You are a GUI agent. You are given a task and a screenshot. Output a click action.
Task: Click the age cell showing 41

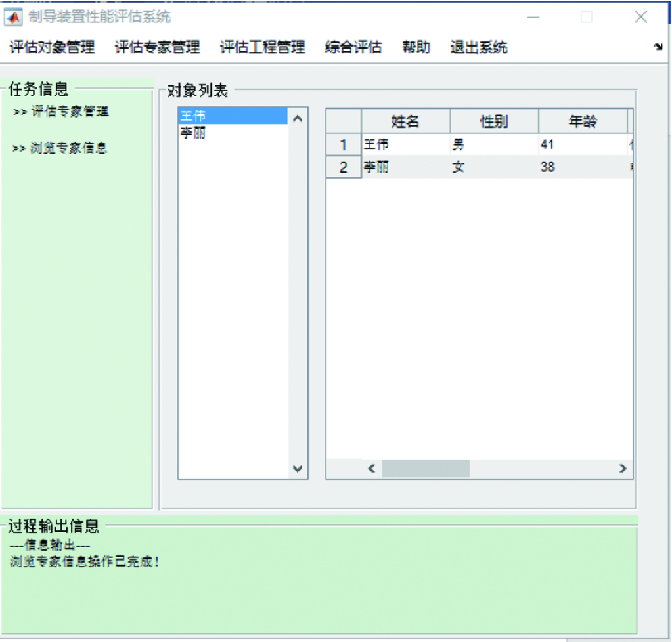point(582,144)
